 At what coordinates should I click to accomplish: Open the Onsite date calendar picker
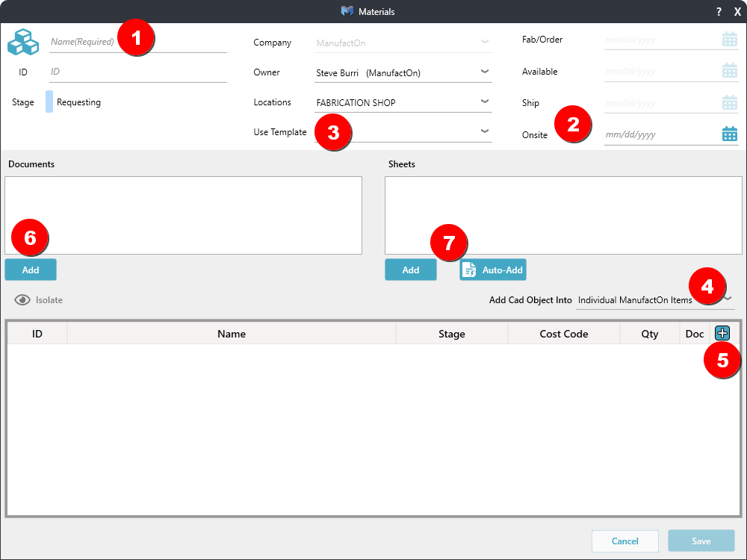tap(729, 134)
